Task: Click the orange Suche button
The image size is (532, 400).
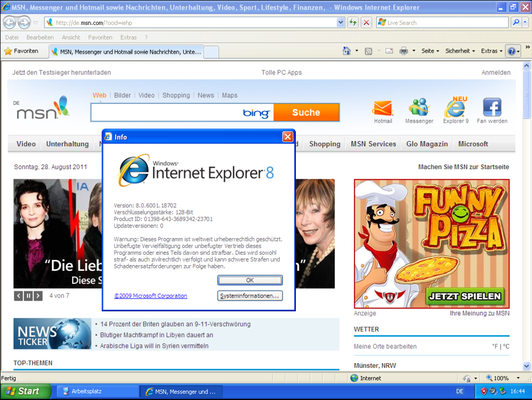Action: click(x=306, y=112)
